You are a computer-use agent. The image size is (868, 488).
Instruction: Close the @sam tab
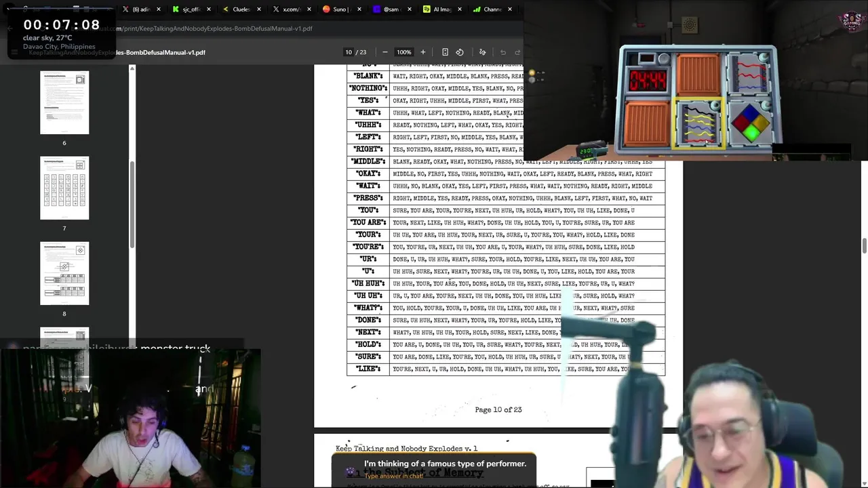tap(410, 9)
